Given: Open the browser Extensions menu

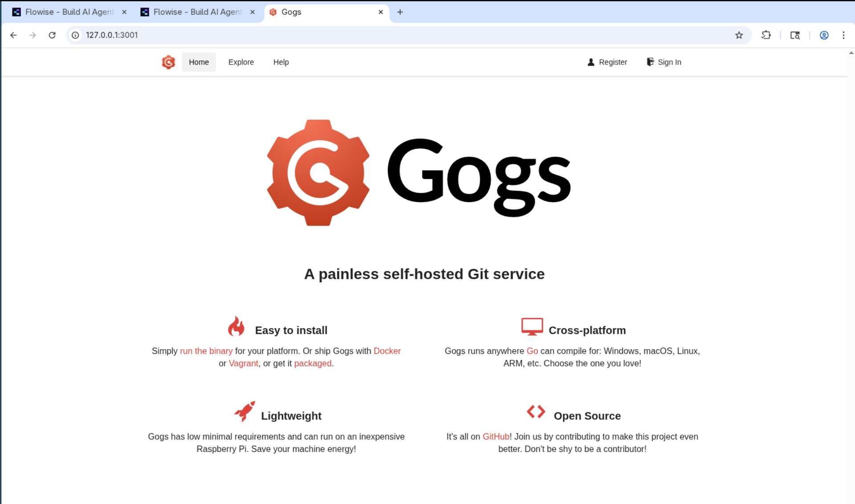Looking at the screenshot, I should click(766, 35).
